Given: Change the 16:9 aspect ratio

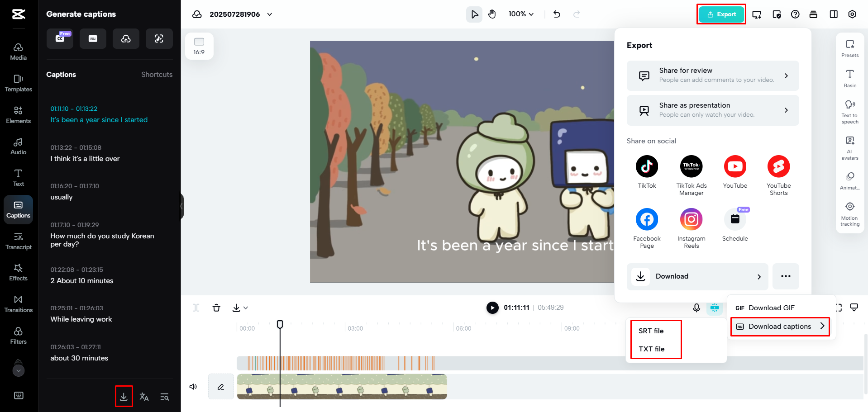Looking at the screenshot, I should click(199, 46).
